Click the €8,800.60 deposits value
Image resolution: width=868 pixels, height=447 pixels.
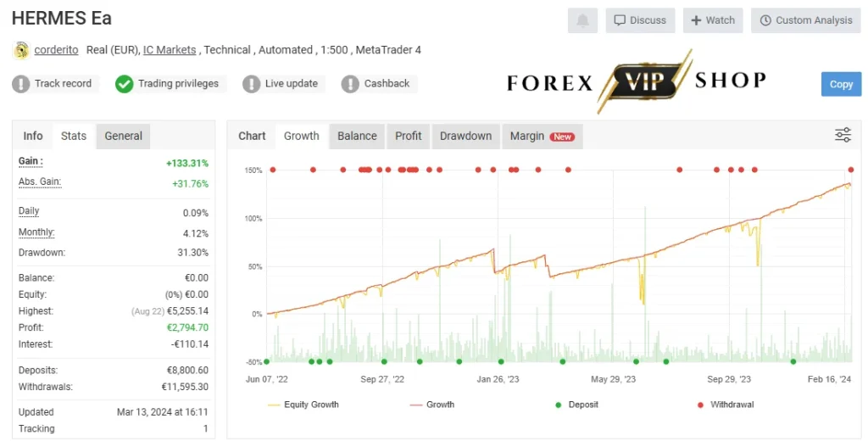(x=187, y=370)
